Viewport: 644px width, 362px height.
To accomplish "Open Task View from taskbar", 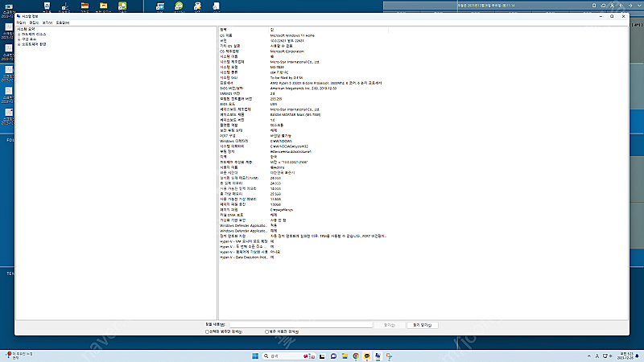I will point(323,356).
